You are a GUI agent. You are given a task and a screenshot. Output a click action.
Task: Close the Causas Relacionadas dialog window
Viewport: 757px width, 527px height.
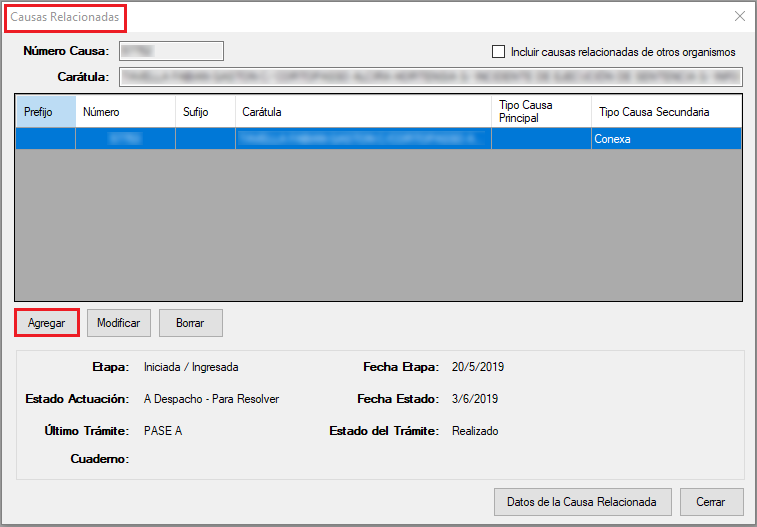[x=739, y=16]
